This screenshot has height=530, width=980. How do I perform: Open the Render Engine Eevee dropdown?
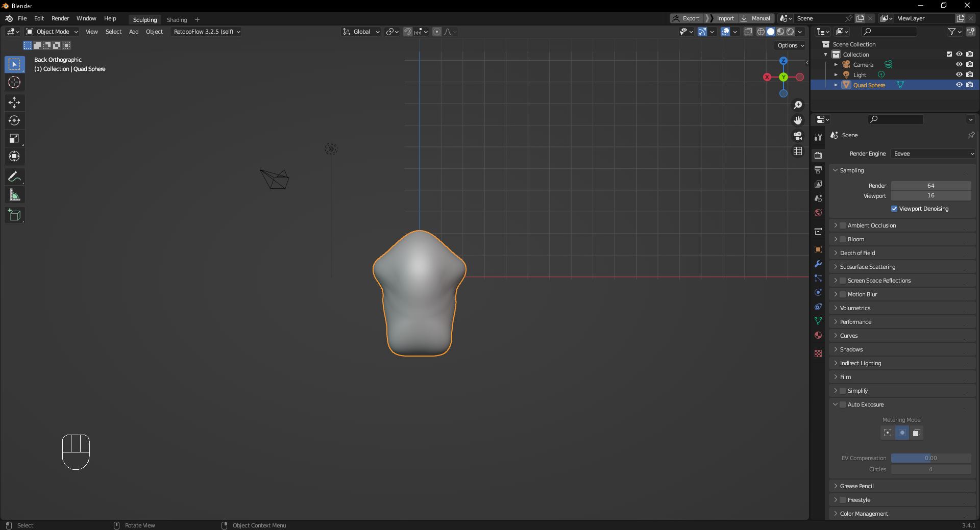(x=933, y=154)
